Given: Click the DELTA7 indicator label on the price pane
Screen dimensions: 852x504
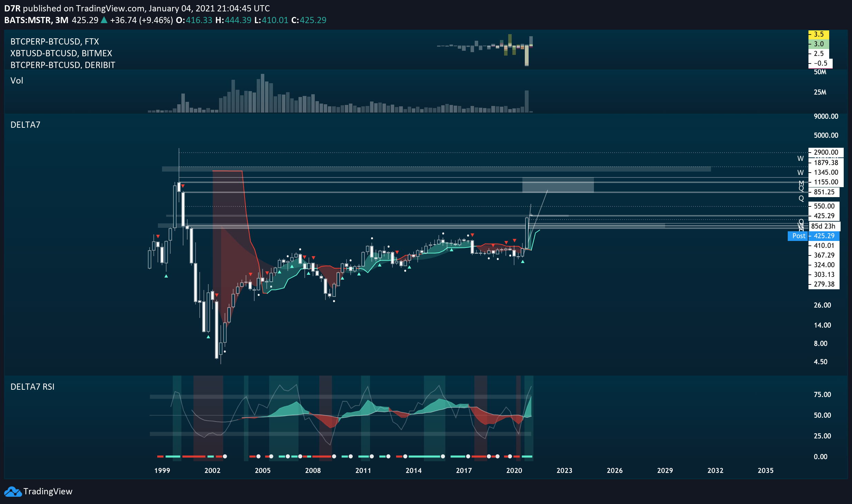Looking at the screenshot, I should click(25, 125).
